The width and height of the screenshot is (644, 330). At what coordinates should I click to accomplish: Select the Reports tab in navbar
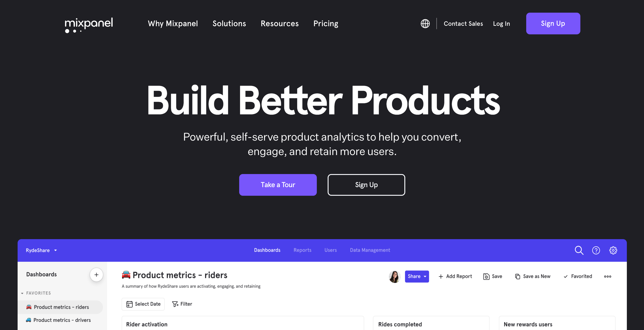[x=302, y=250]
